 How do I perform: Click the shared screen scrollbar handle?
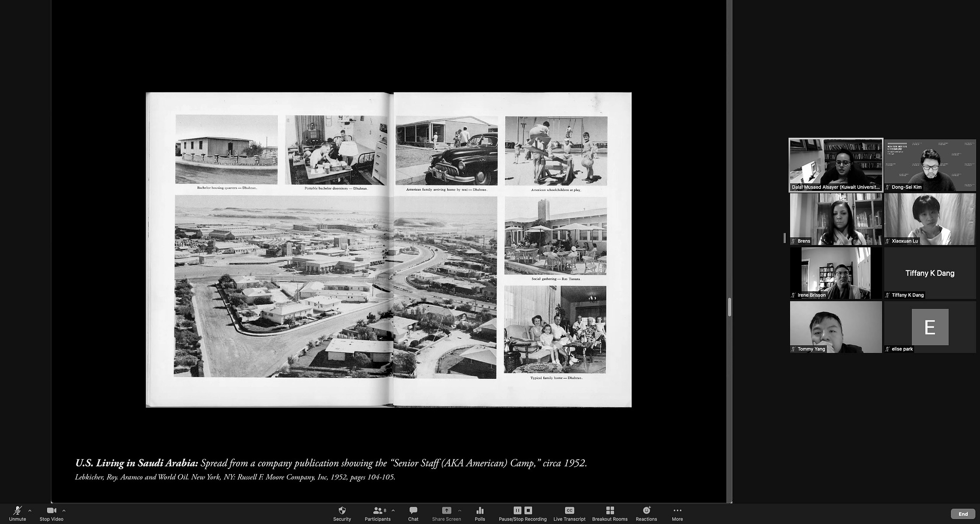[x=729, y=307]
